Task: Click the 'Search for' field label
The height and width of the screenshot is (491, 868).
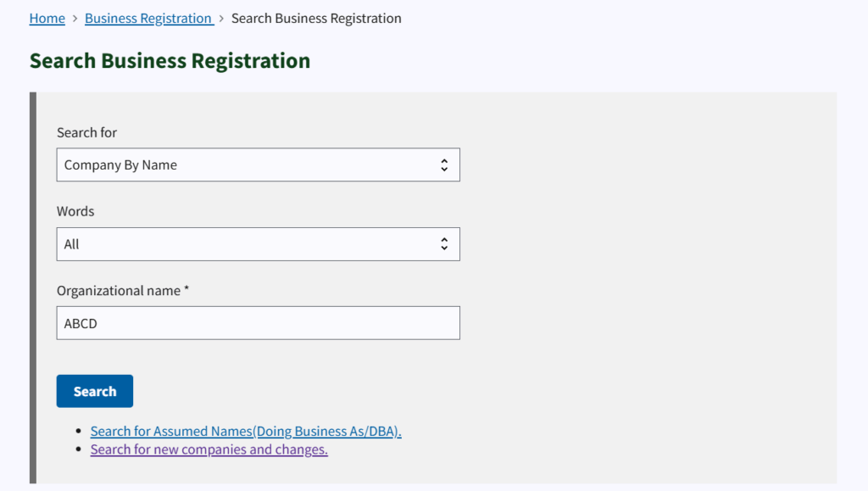Action: pos(86,132)
